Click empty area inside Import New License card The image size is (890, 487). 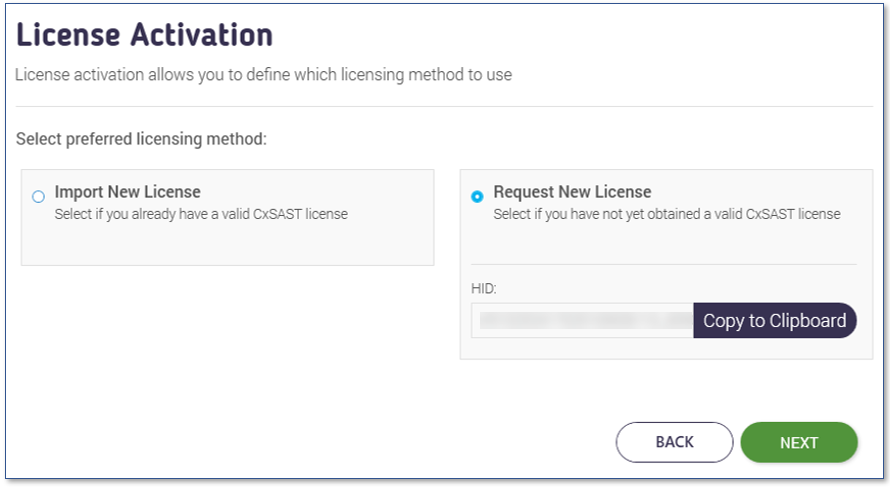[227, 244]
